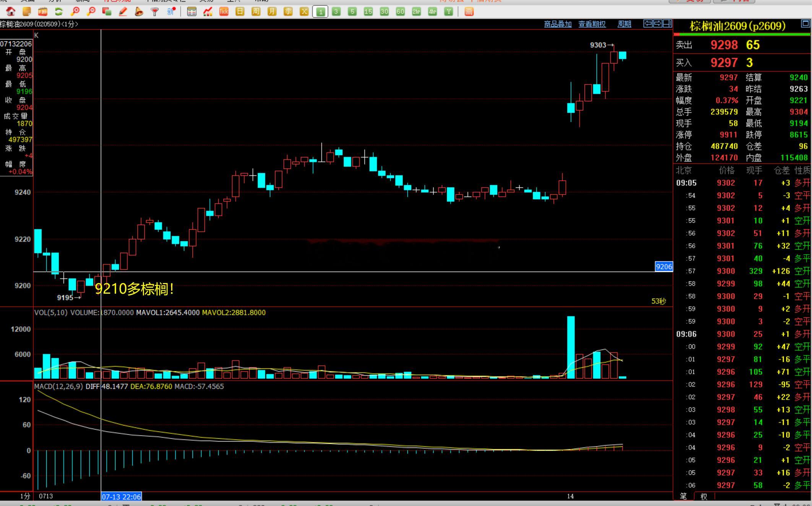Open the 查看期权 options link
This screenshot has height=506, width=812.
coord(592,24)
